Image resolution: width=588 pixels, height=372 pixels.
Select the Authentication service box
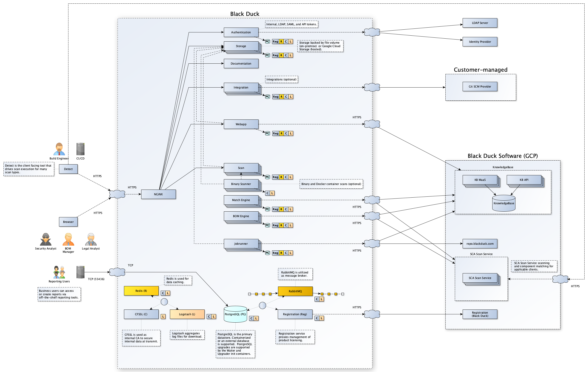click(x=241, y=32)
